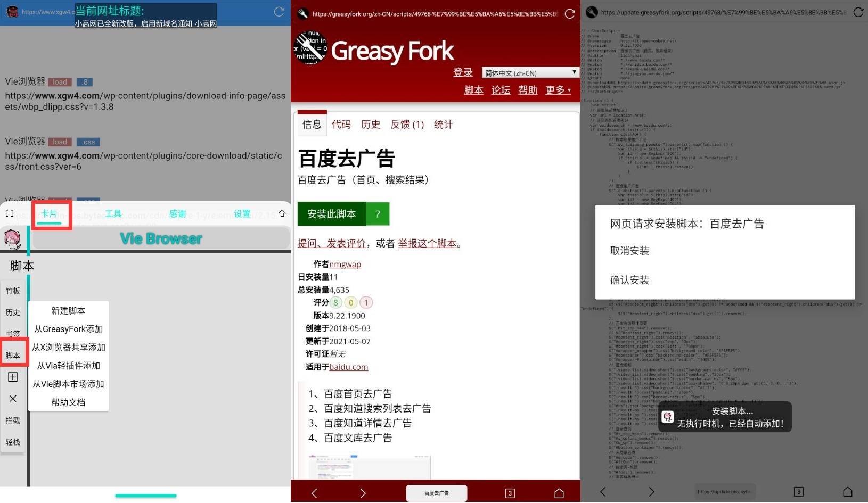Image resolution: width=868 pixels, height=503 pixels.
Task: Click the X close icon in sidebar
Action: pyautogui.click(x=13, y=399)
